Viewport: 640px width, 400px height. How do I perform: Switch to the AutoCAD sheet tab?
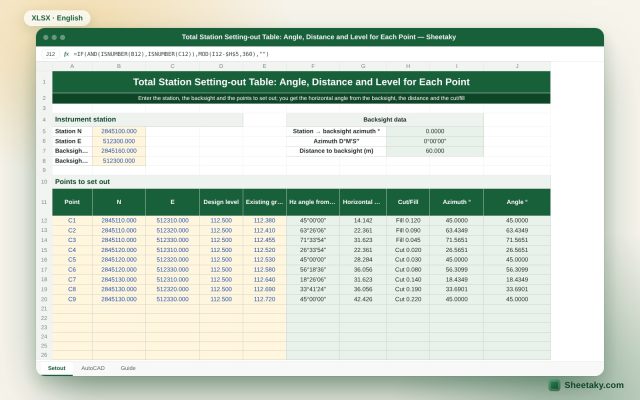pos(93,368)
